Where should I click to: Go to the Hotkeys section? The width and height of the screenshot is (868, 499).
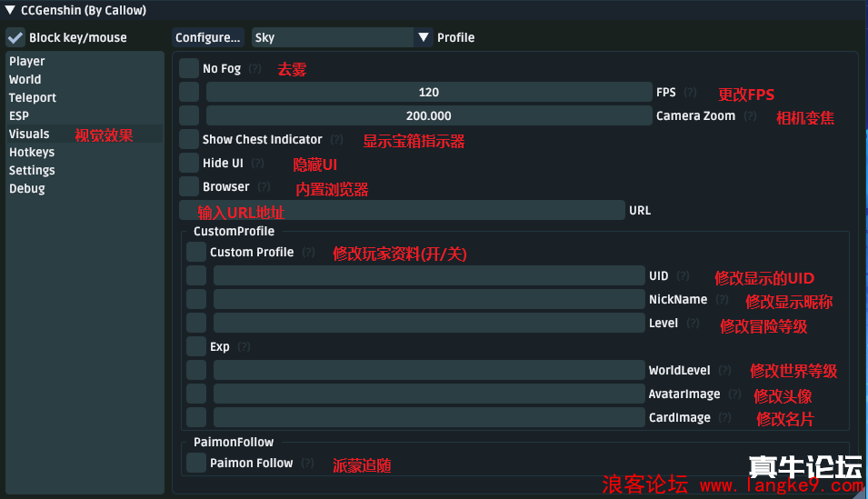tap(32, 152)
